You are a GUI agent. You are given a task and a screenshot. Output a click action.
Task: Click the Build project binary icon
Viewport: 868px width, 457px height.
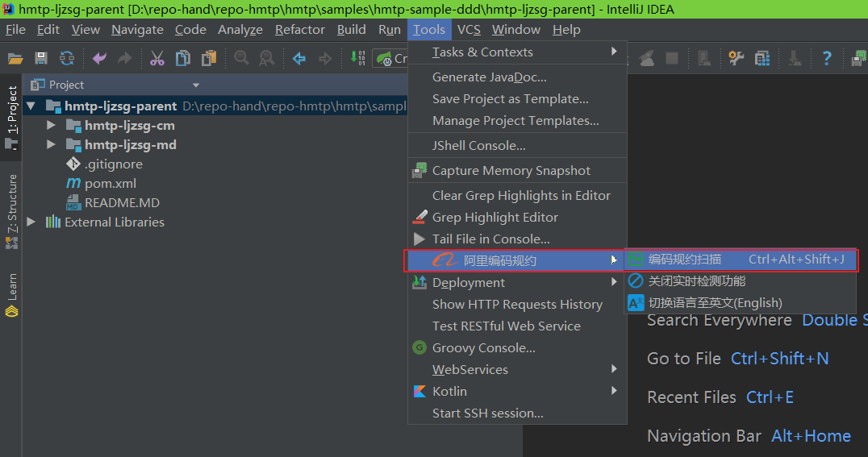click(x=357, y=58)
